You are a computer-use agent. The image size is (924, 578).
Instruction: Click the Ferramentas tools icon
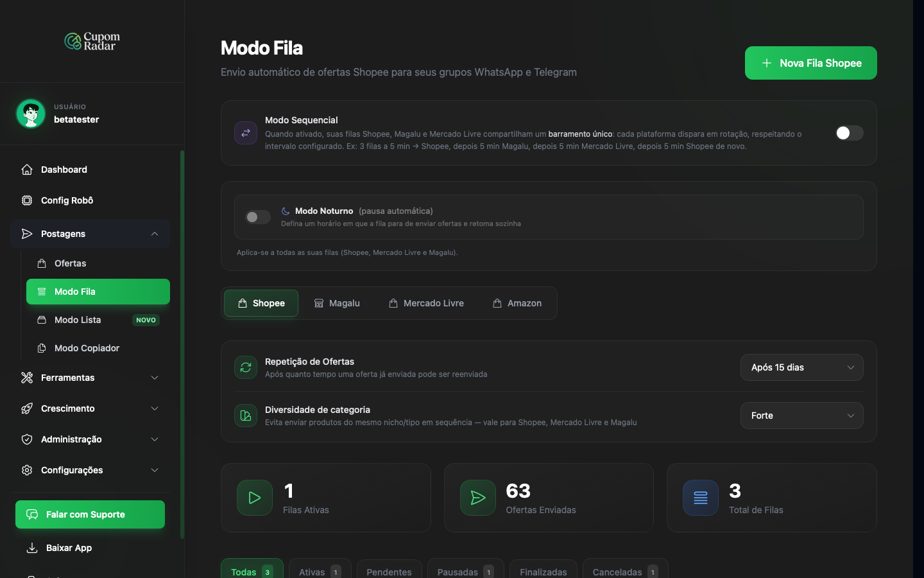pyautogui.click(x=27, y=378)
